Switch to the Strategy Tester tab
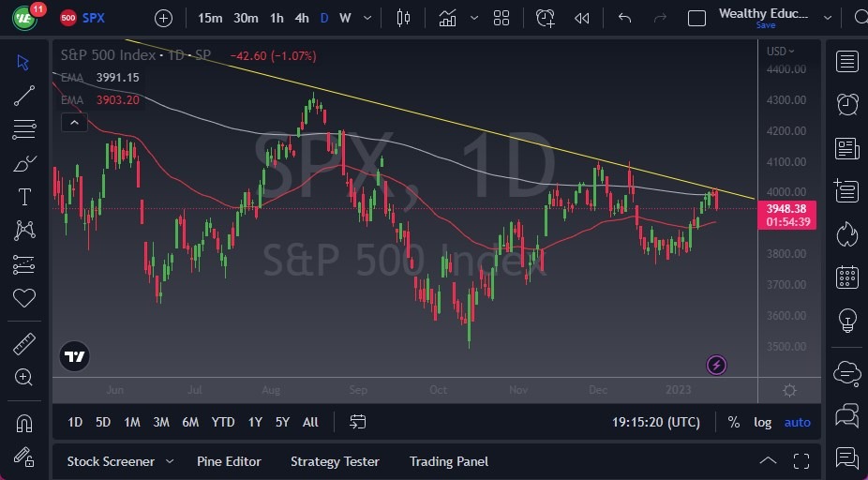 point(335,461)
